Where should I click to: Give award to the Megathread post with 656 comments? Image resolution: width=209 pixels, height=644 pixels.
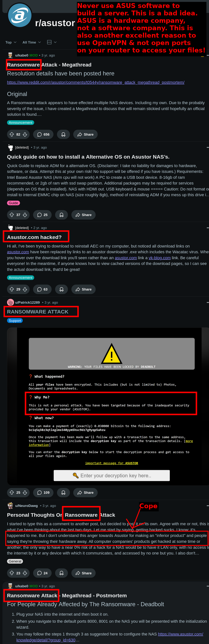click(63, 134)
